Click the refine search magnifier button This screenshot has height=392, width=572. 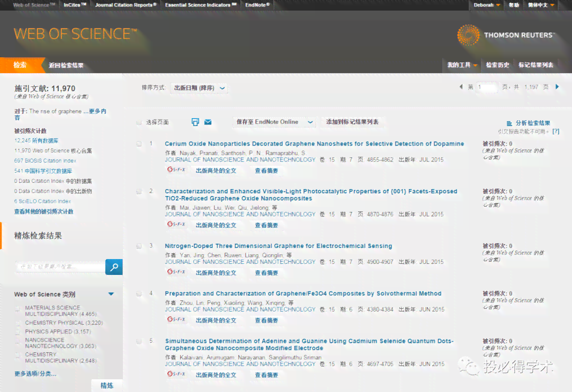(x=114, y=267)
